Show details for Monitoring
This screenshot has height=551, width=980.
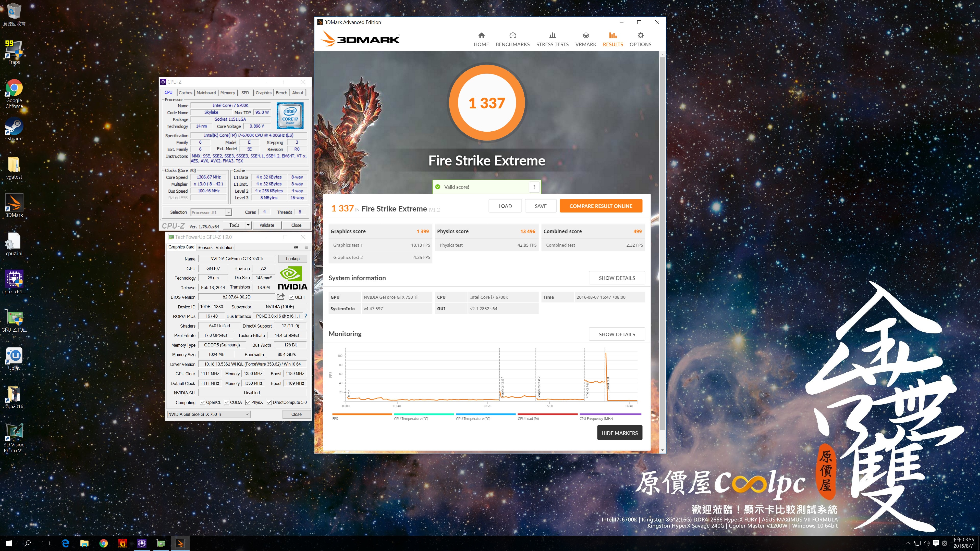pos(617,334)
